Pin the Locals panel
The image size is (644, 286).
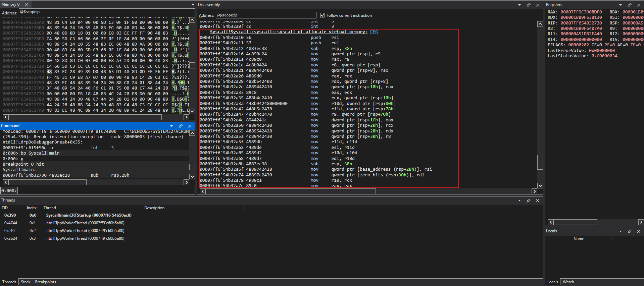[x=630, y=231]
